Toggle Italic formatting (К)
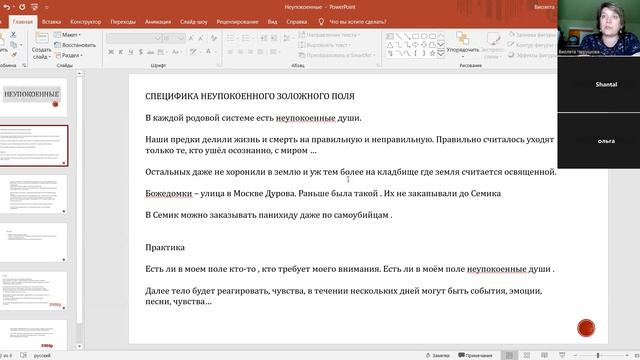The width and height of the screenshot is (640, 360). point(121,52)
